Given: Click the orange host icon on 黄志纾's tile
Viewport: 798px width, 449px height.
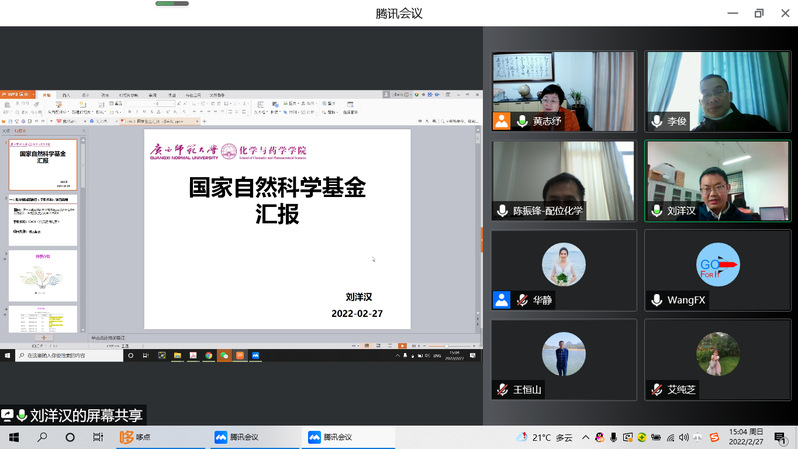Looking at the screenshot, I should tap(502, 121).
